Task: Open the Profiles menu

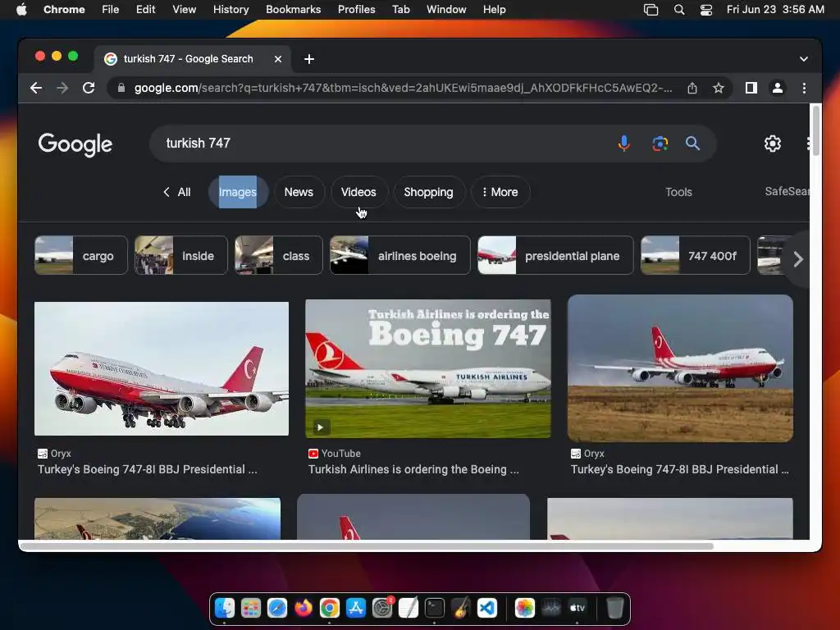Action: pyautogui.click(x=356, y=10)
